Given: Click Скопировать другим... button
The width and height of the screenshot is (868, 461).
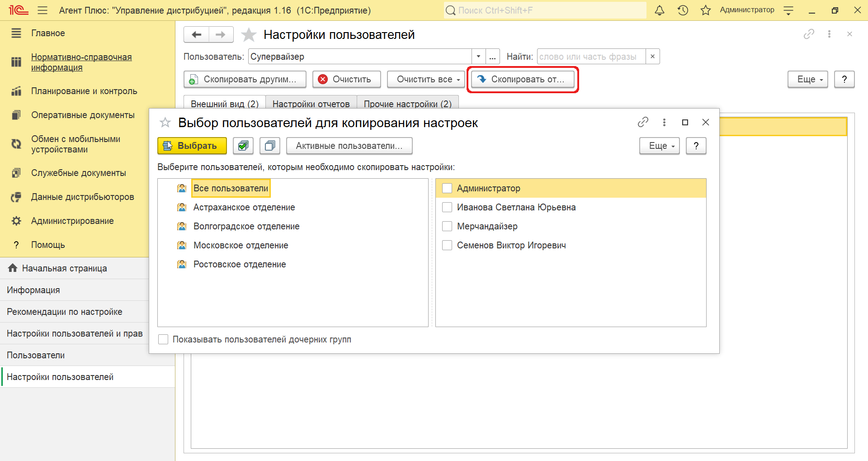Looking at the screenshot, I should click(245, 79).
